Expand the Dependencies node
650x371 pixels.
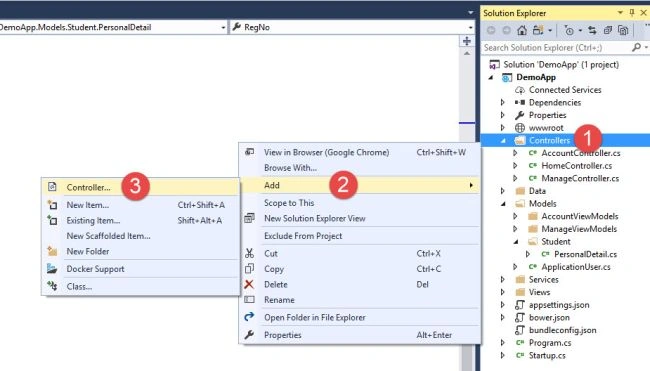(x=503, y=102)
